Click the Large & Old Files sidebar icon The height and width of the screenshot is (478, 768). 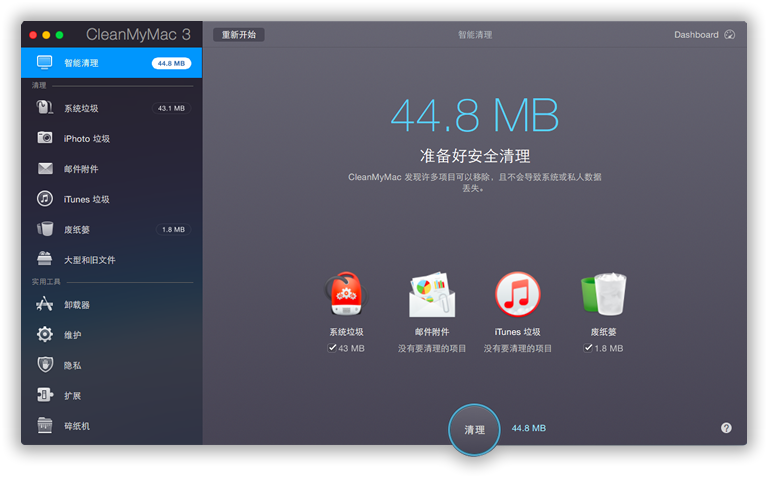(45, 259)
